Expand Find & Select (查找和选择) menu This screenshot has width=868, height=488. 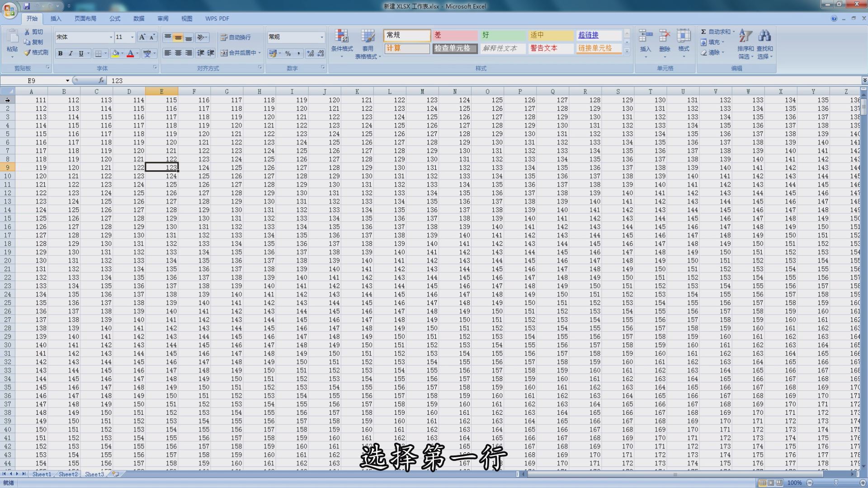(x=764, y=44)
